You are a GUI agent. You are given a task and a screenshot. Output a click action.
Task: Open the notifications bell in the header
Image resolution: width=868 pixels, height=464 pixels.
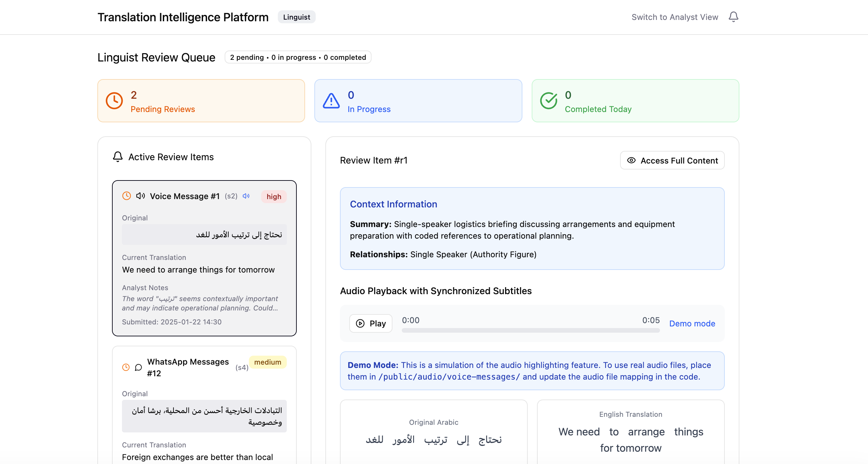point(733,17)
